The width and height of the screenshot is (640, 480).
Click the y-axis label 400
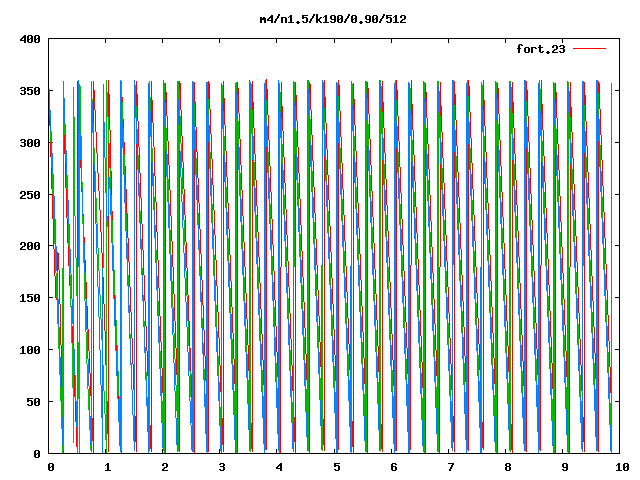30,39
